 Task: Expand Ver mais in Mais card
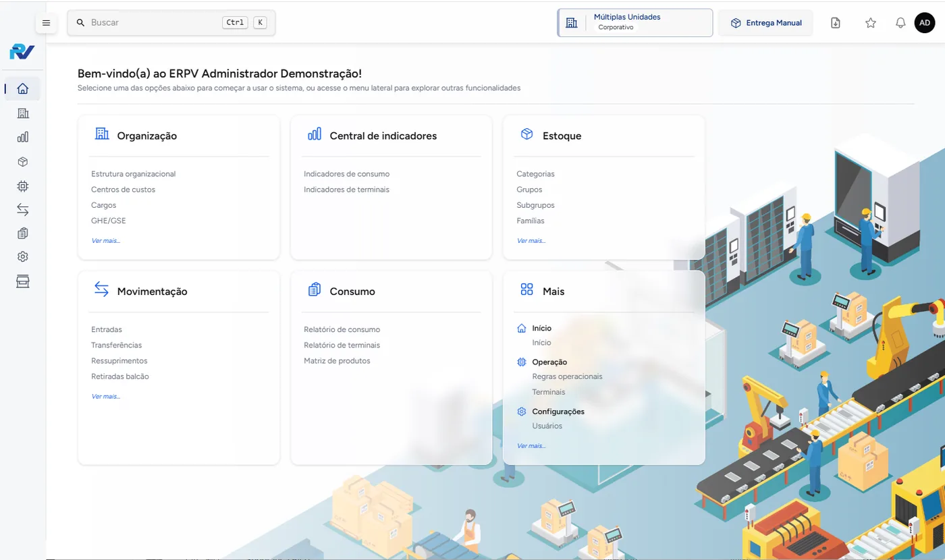coord(531,446)
